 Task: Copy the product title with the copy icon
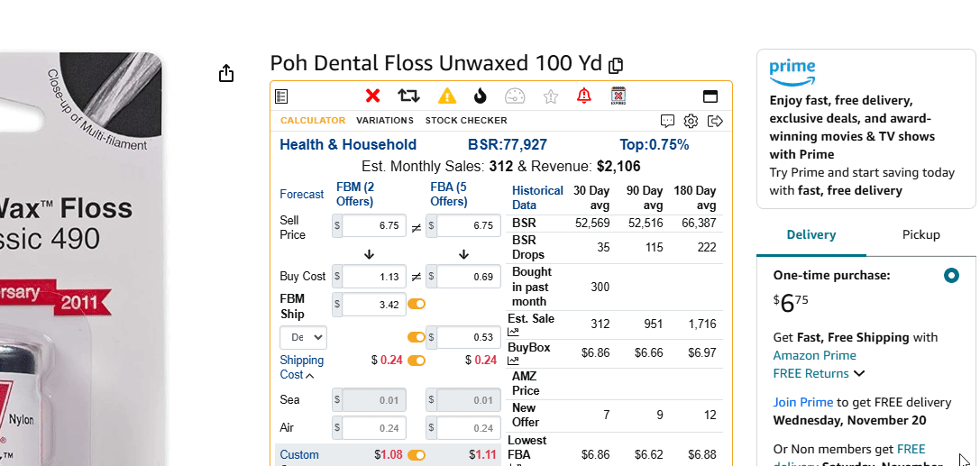(616, 65)
